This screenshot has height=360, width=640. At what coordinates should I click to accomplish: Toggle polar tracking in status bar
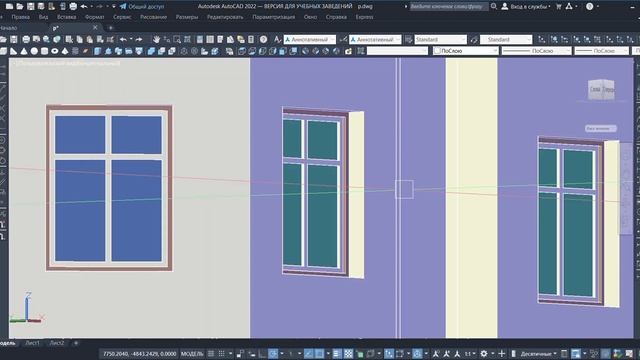point(273,354)
